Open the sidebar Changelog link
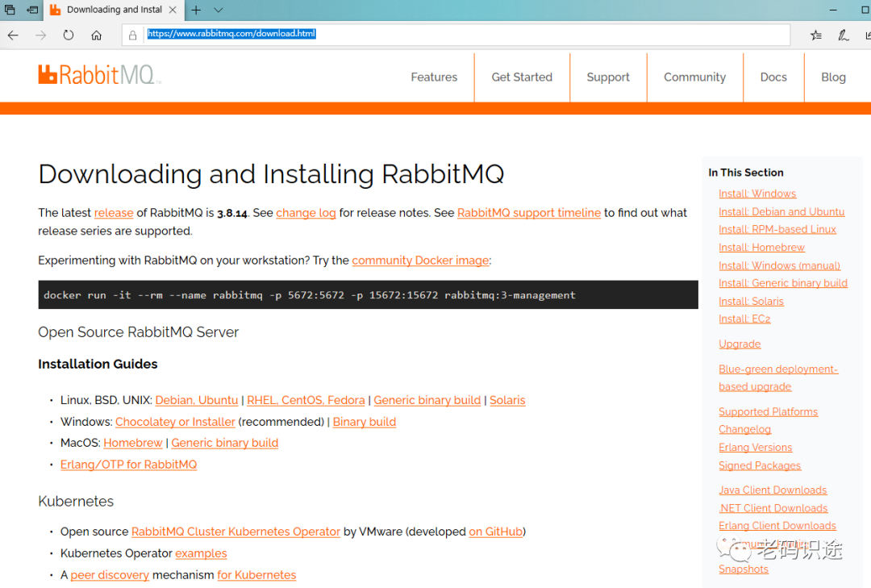This screenshot has width=871, height=588. click(744, 430)
